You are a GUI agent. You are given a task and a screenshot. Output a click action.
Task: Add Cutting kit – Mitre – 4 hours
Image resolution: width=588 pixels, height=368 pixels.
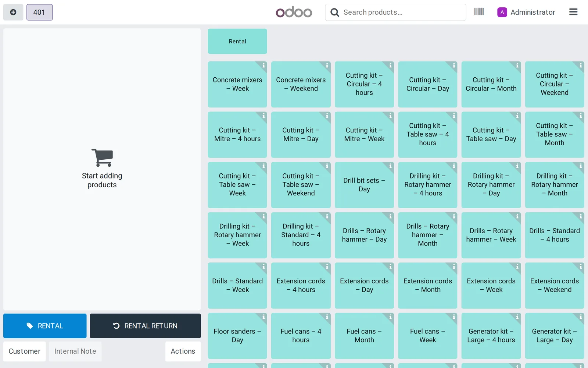237,135
